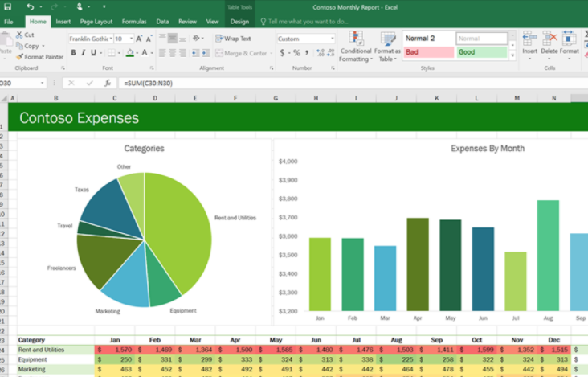Open Number group dialog launcher

(x=333, y=68)
